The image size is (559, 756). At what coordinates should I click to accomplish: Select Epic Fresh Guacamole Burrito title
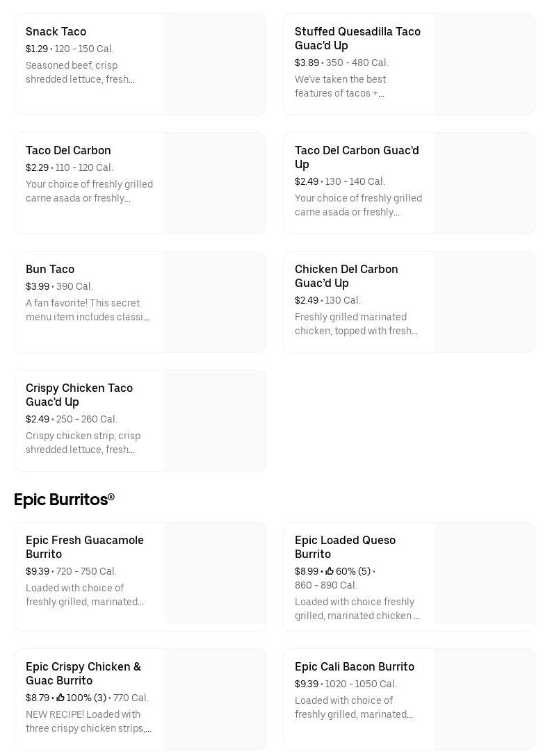click(x=85, y=547)
